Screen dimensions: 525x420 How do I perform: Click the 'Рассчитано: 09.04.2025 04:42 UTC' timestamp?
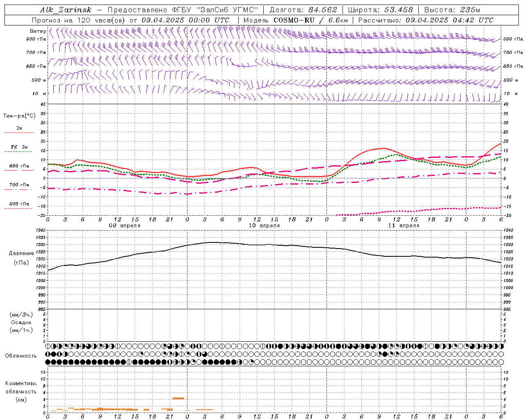tap(426, 20)
